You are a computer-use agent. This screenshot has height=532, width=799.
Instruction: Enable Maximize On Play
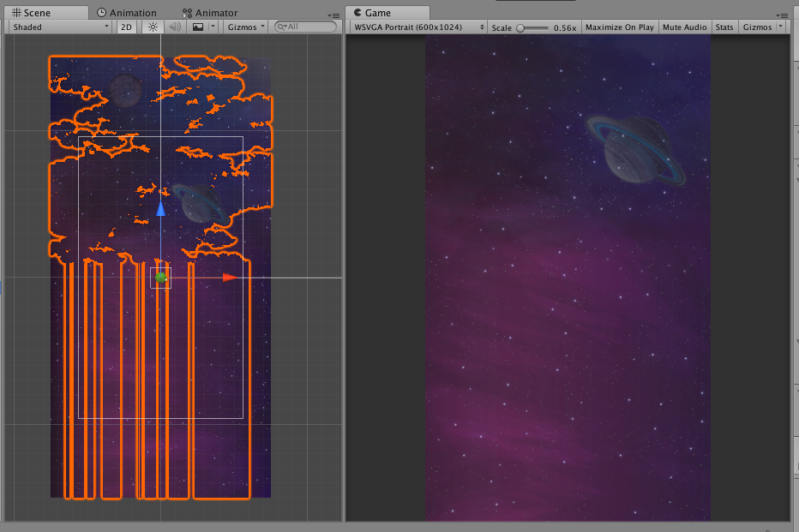(619, 27)
